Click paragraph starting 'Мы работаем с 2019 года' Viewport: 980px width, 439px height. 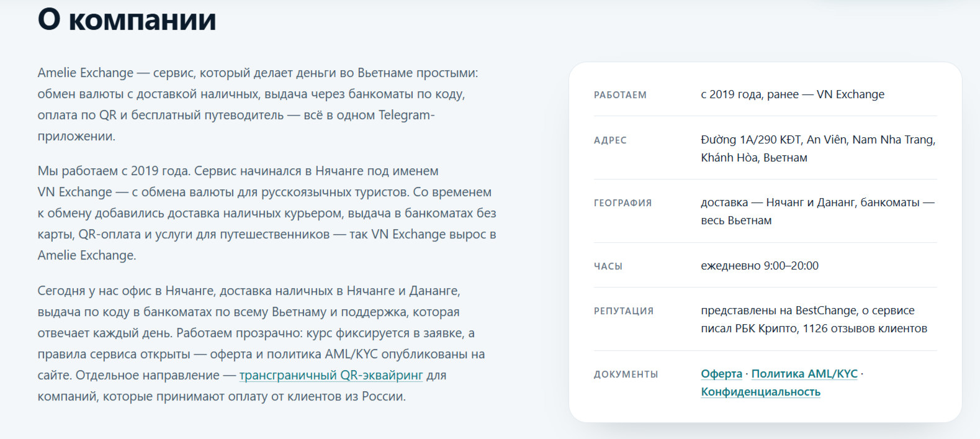pyautogui.click(x=267, y=213)
